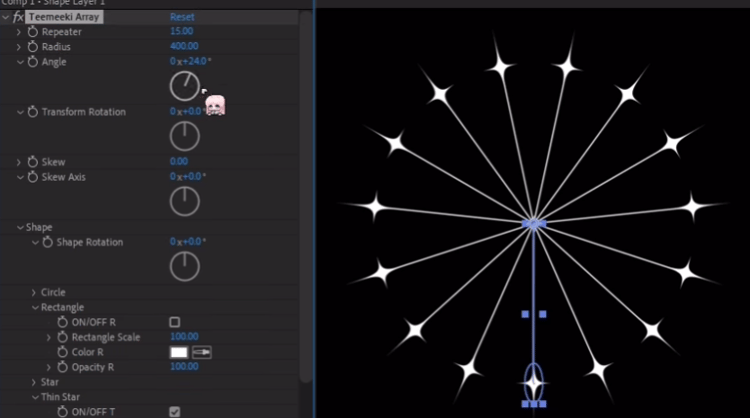
Task: Click the Shape Rotation dial control
Action: 185,266
